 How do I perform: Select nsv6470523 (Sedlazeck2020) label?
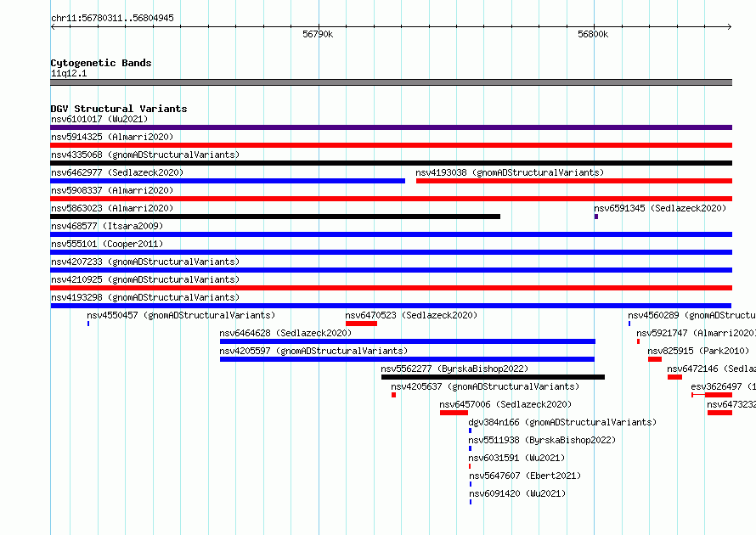(411, 315)
